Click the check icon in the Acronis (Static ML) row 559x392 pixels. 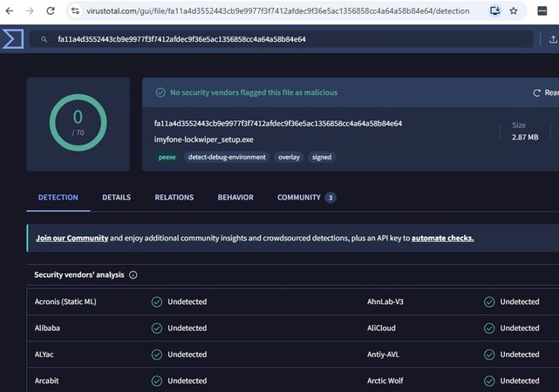click(156, 302)
